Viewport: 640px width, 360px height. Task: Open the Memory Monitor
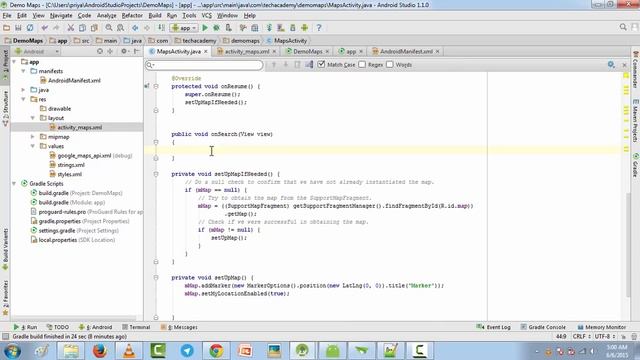602,327
